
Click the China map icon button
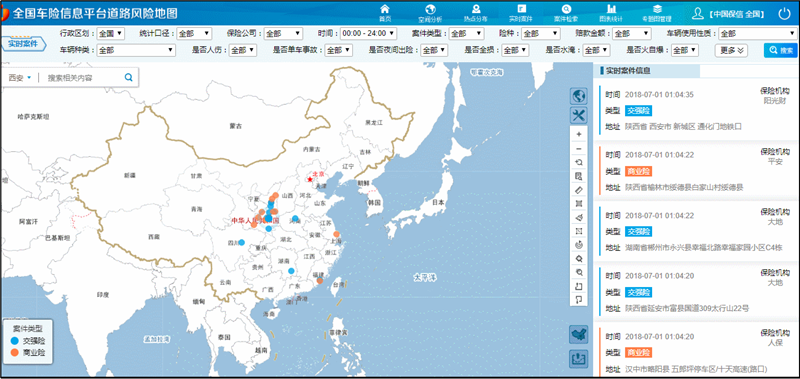click(578, 335)
